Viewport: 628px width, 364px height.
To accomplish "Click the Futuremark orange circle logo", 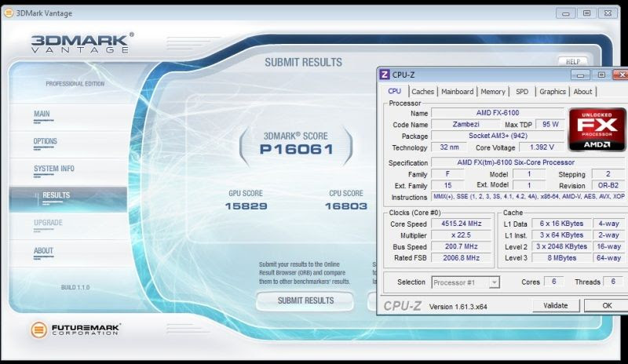I will (38, 329).
